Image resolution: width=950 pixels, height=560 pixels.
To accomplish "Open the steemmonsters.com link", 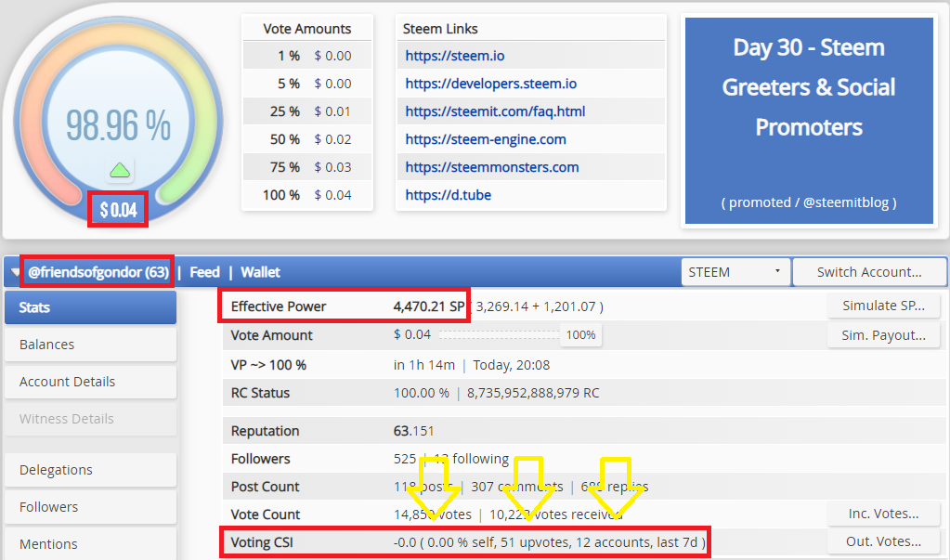I will tap(492, 167).
